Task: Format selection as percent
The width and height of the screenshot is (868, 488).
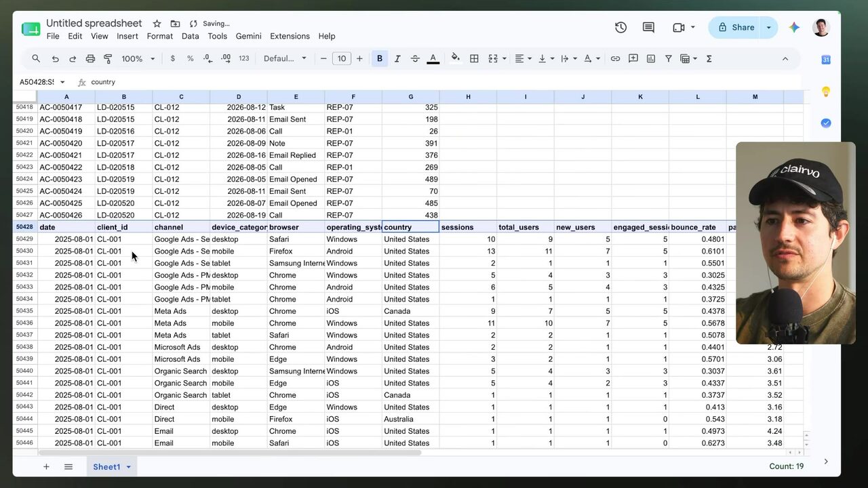Action: [x=191, y=59]
